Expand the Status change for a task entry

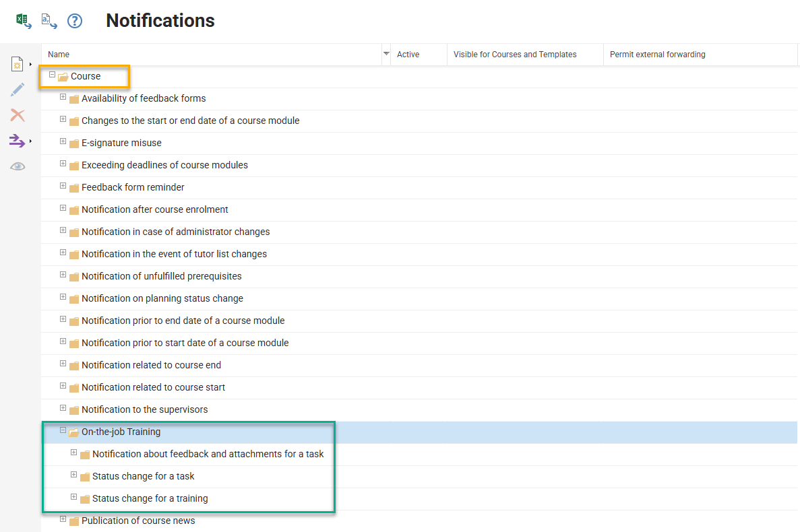[74, 475]
